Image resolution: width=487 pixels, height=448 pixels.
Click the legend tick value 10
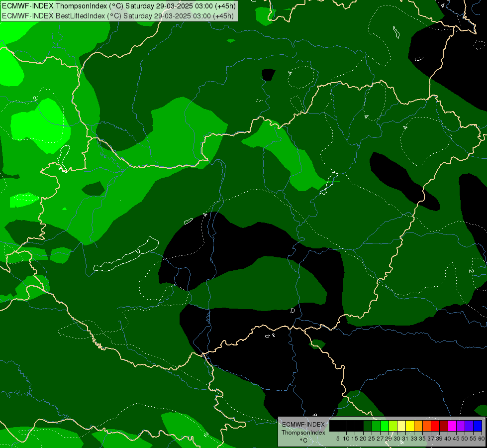click(346, 439)
